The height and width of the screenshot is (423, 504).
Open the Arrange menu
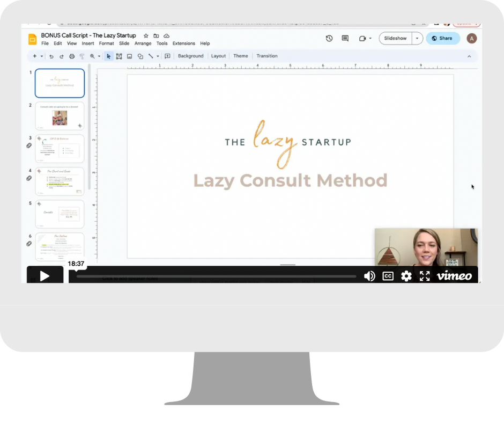(x=143, y=43)
